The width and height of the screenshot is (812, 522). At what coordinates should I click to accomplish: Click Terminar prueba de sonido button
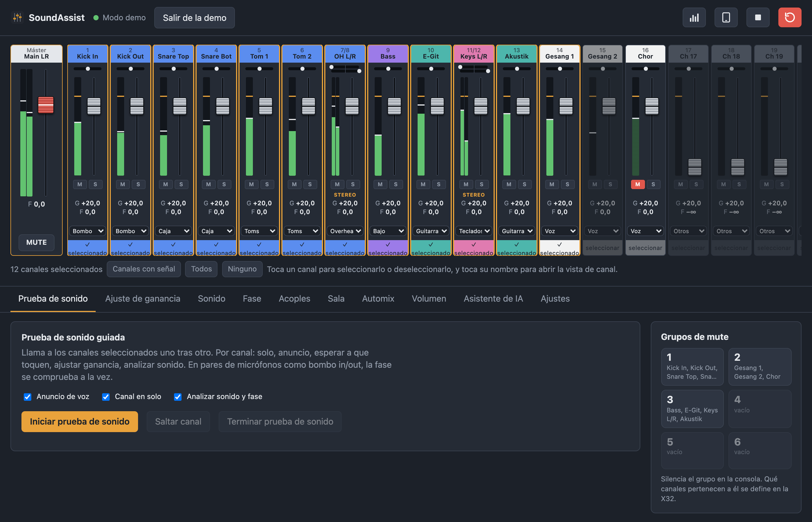point(280,422)
